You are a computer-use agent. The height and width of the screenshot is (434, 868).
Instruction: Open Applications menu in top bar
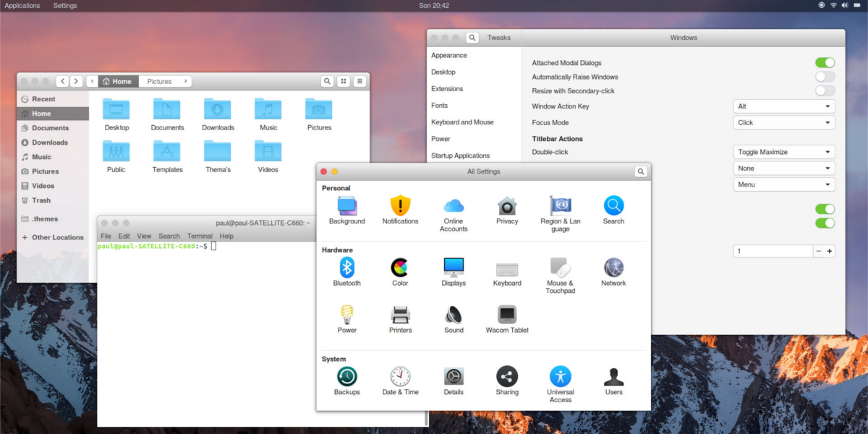(x=22, y=6)
